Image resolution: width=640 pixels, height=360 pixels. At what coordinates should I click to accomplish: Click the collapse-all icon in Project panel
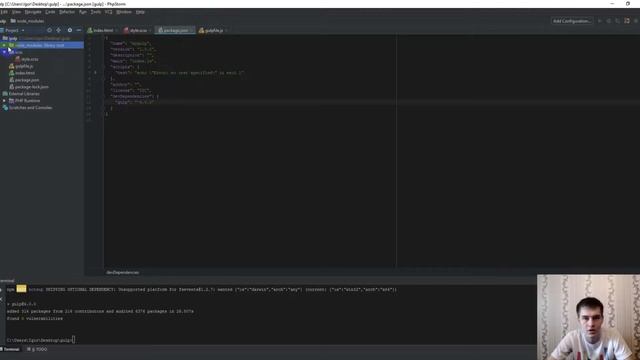59,30
